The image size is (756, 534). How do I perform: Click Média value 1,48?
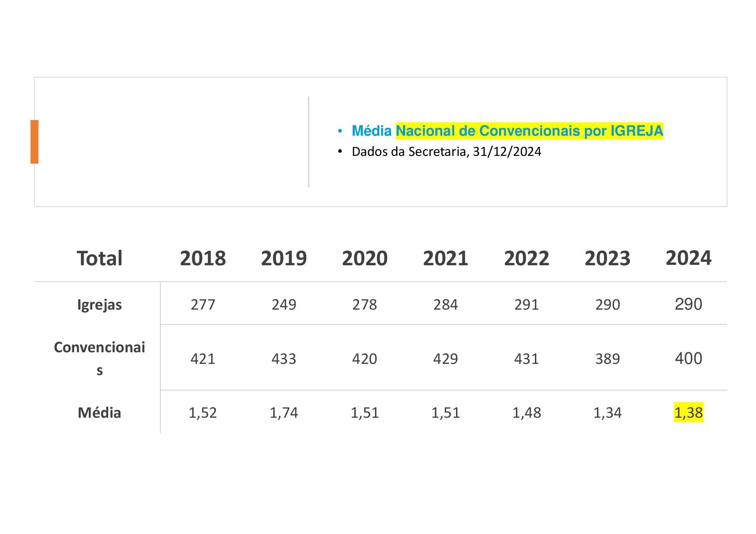(527, 413)
